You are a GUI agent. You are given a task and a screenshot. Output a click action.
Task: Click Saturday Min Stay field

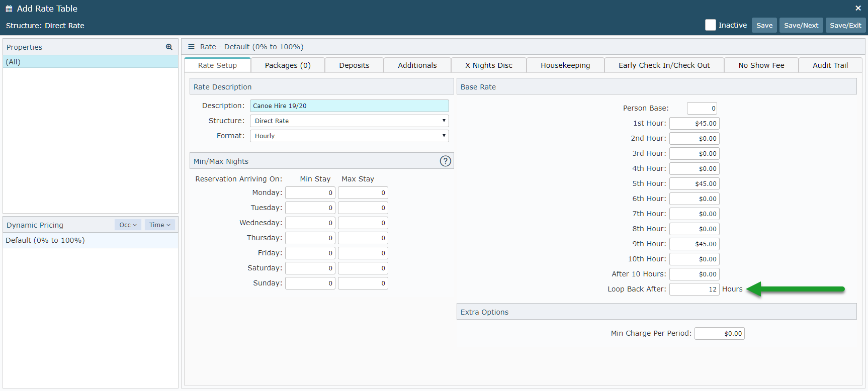310,268
